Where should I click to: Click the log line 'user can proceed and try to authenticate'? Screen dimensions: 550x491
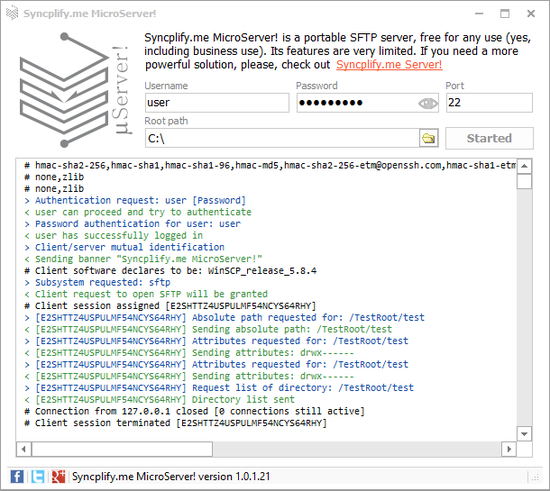click(x=138, y=212)
